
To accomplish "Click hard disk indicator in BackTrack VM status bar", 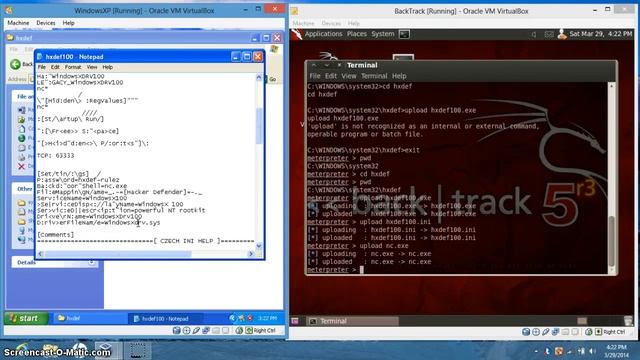I will pyautogui.click(x=526, y=332).
